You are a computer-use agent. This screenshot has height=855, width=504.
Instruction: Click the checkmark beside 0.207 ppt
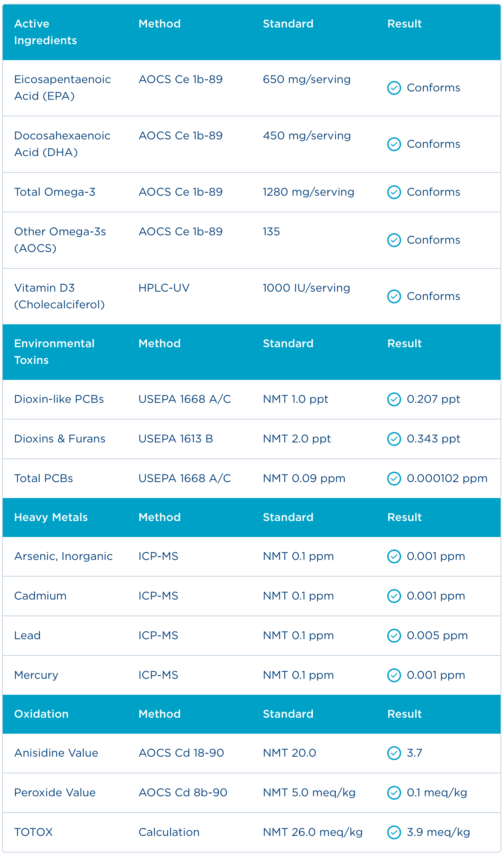click(x=394, y=399)
